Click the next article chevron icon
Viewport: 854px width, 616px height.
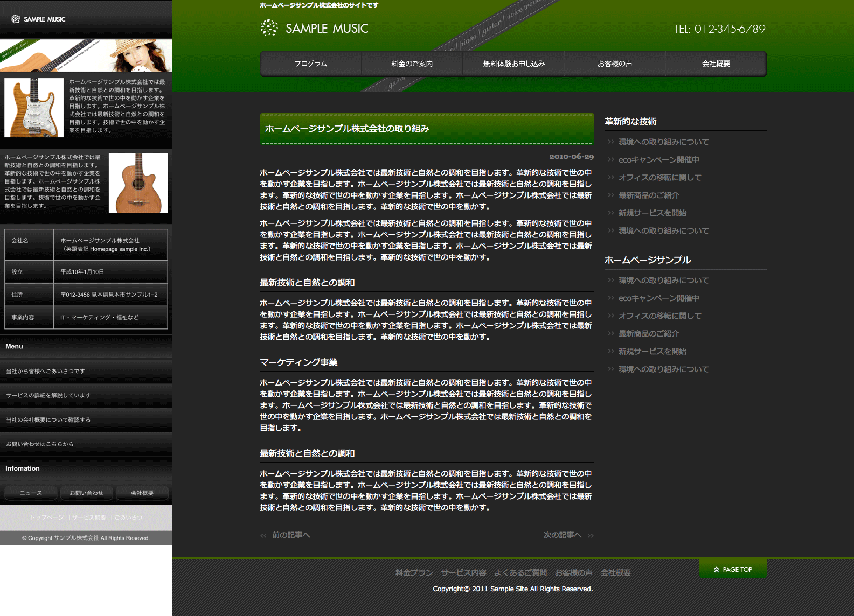[x=591, y=535]
